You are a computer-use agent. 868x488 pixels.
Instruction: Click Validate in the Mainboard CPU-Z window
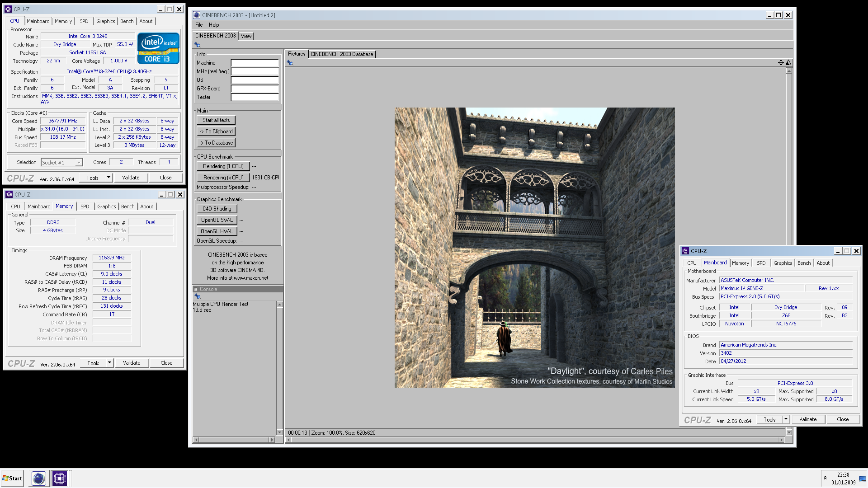[808, 419]
